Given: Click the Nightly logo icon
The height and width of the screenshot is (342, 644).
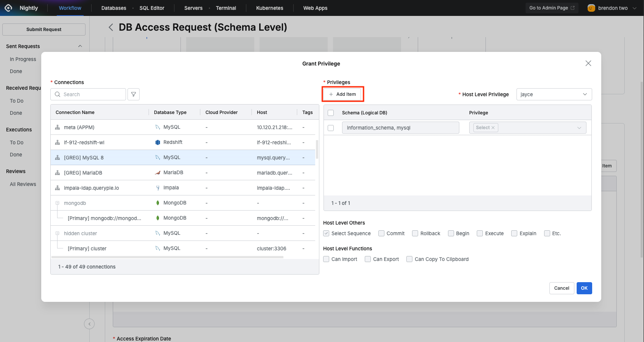Looking at the screenshot, I should [x=8, y=8].
